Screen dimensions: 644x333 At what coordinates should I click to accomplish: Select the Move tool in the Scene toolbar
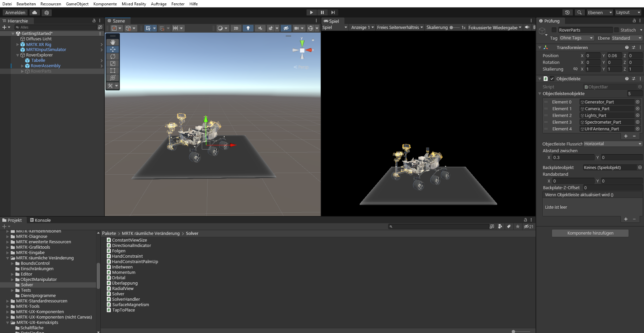click(112, 49)
